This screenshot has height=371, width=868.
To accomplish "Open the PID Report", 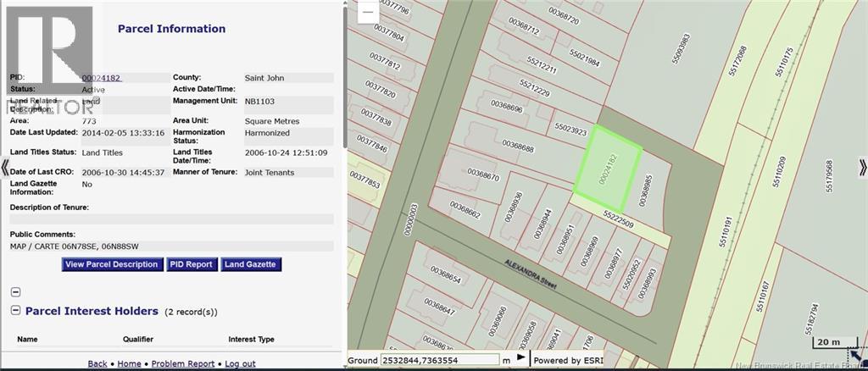I will [191, 264].
